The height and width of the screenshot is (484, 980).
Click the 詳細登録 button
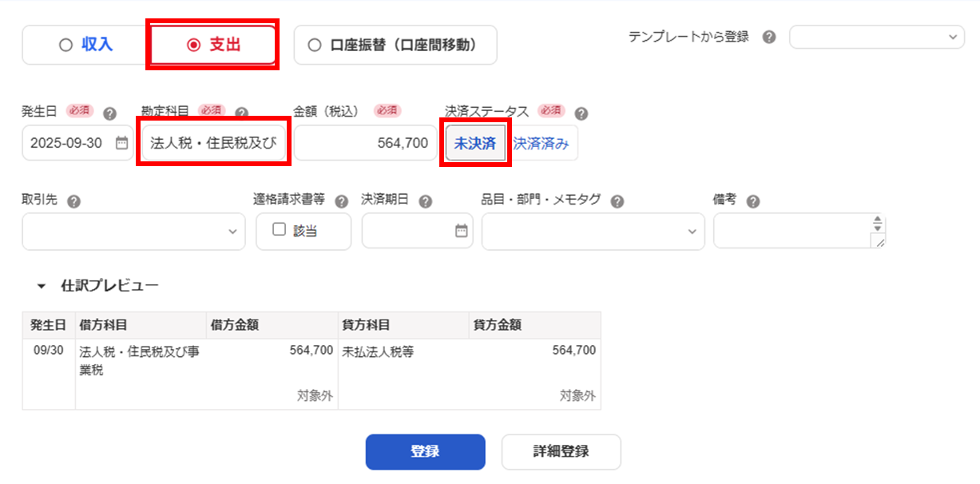(561, 451)
